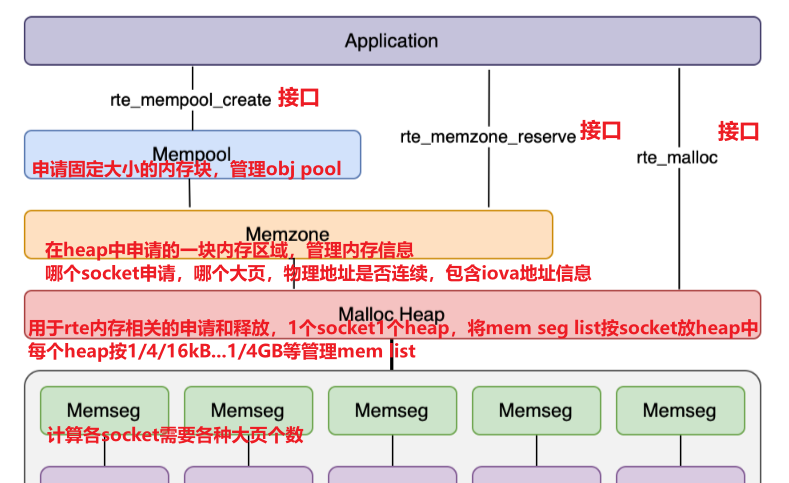789x483 pixels.
Task: Select the blue Mempool box
Action: pyautogui.click(x=193, y=154)
